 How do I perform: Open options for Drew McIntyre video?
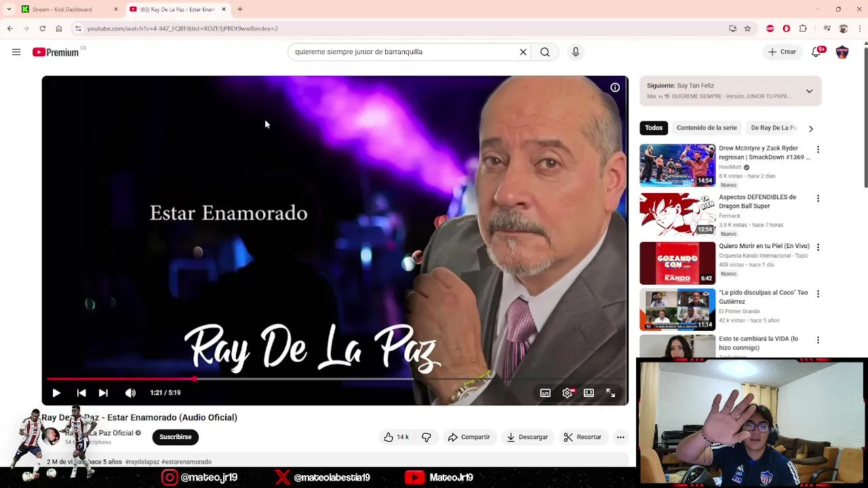tap(818, 150)
